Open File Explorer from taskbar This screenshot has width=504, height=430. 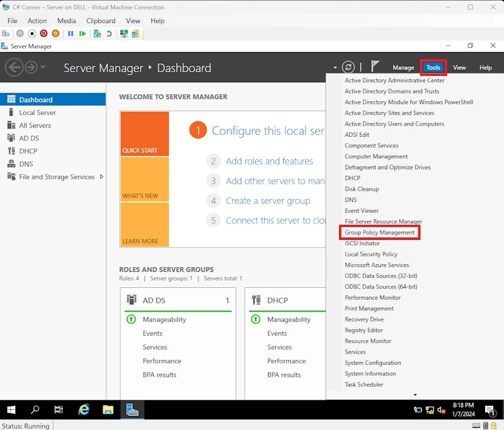click(x=108, y=409)
